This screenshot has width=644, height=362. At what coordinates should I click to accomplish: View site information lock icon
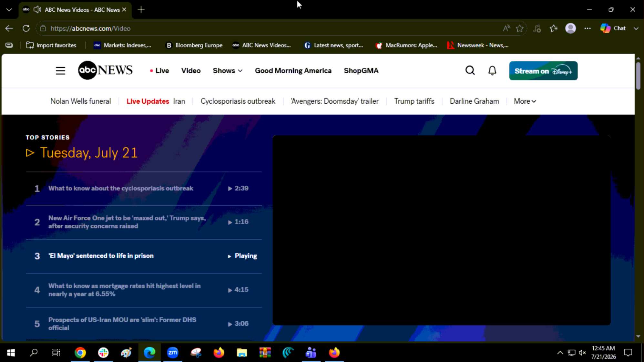point(43,28)
